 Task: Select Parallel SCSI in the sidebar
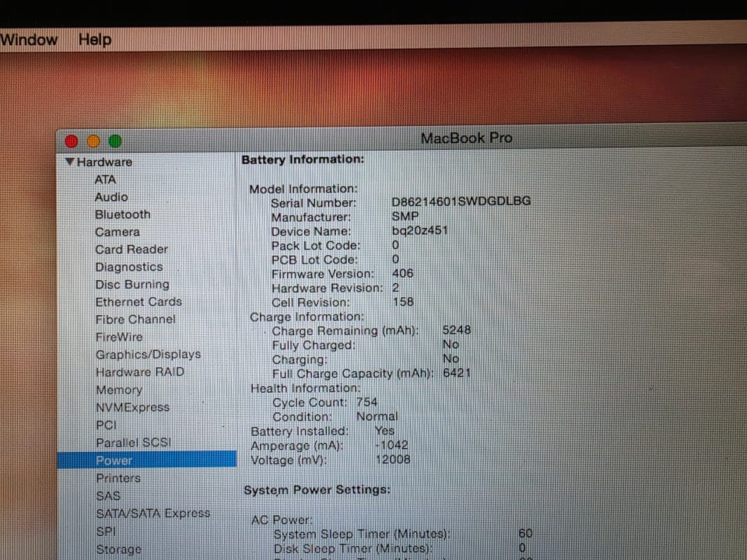coord(133,443)
